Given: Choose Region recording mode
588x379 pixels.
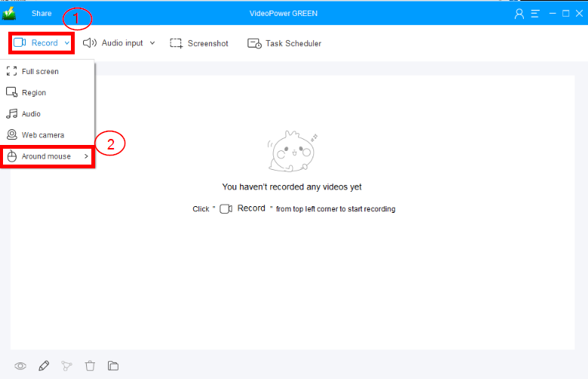Looking at the screenshot, I should point(48,93).
